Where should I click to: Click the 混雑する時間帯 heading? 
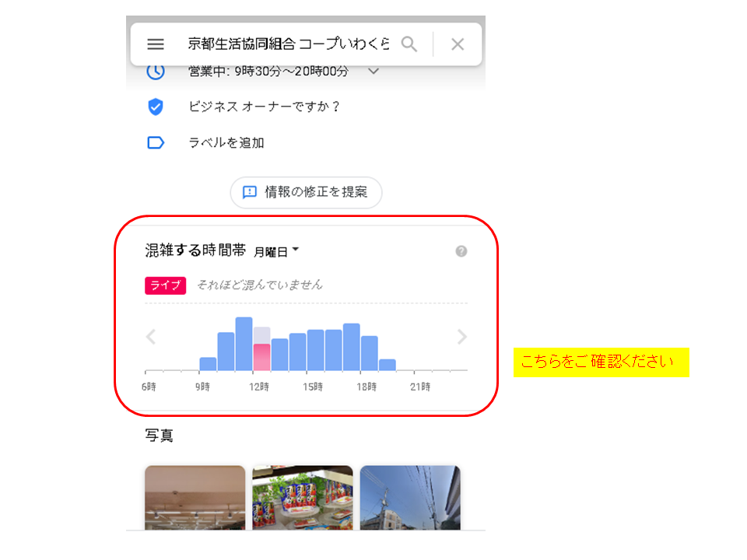tap(195, 250)
